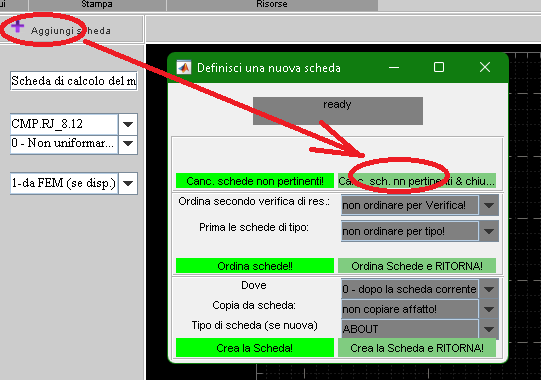Screen dimensions: 541x380
Task: Expand the CMP.RJ_8.12 dropdown arrow
Action: (128, 124)
